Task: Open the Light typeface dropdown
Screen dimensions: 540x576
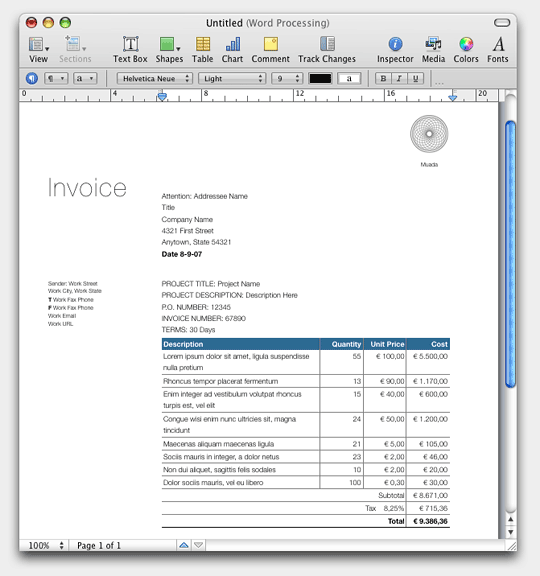Action: pyautogui.click(x=232, y=78)
